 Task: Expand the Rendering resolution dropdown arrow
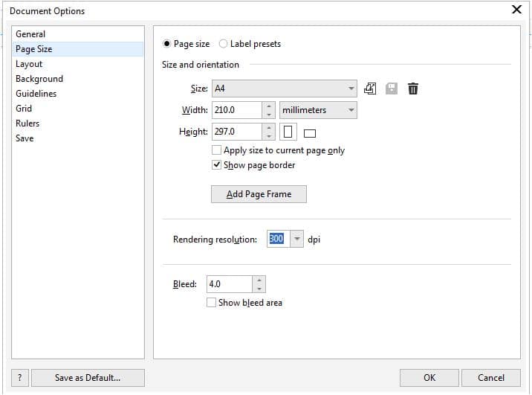point(297,240)
